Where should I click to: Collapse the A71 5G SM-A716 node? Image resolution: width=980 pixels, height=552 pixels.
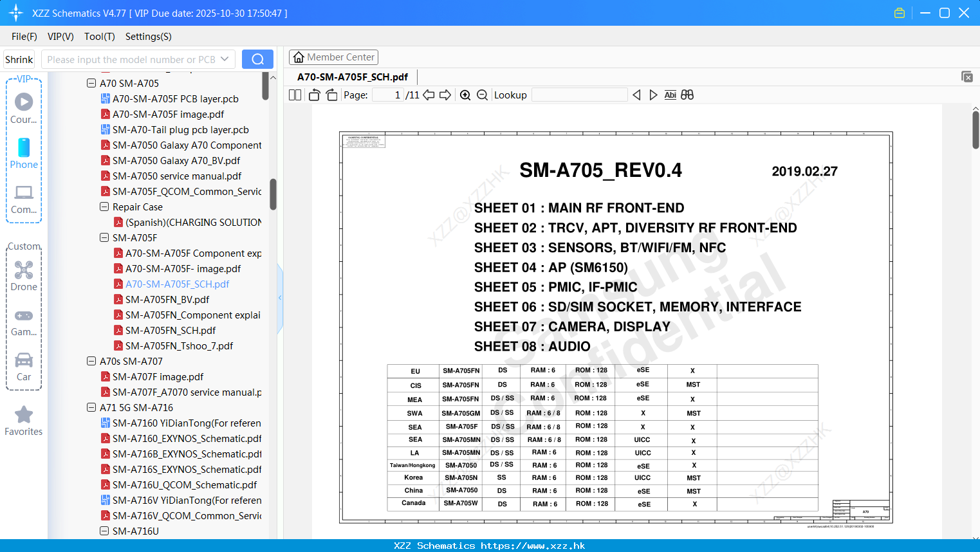click(91, 407)
